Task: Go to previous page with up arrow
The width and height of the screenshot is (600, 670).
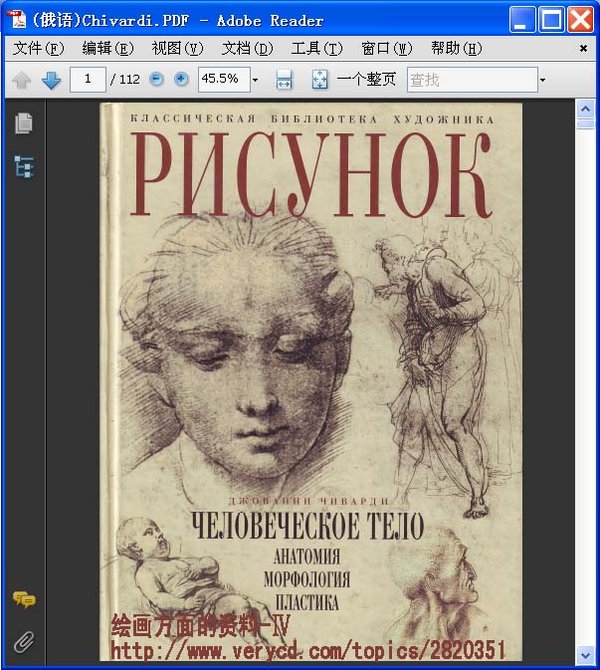Action: 21,80
